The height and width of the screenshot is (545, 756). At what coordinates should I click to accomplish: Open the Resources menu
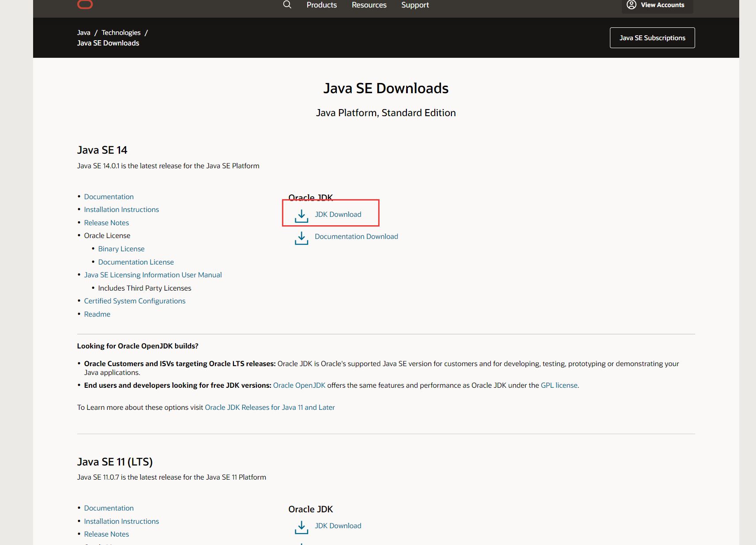tap(369, 5)
